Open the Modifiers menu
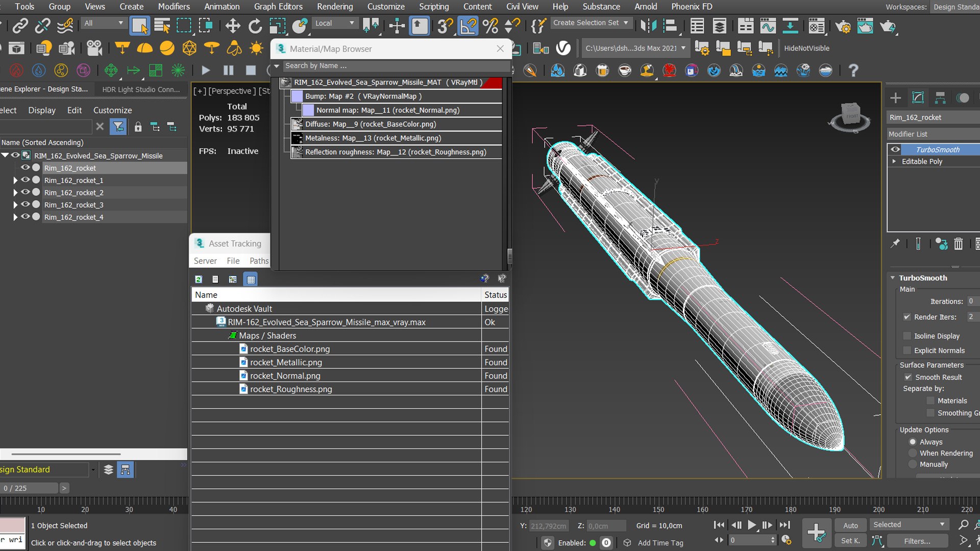The image size is (980, 551). click(174, 7)
